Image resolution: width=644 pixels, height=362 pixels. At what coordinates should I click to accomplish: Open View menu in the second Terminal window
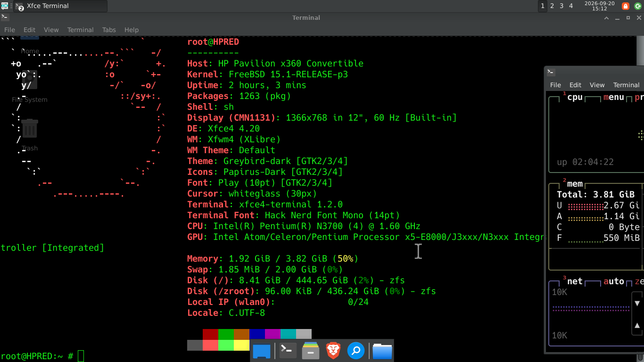597,85
